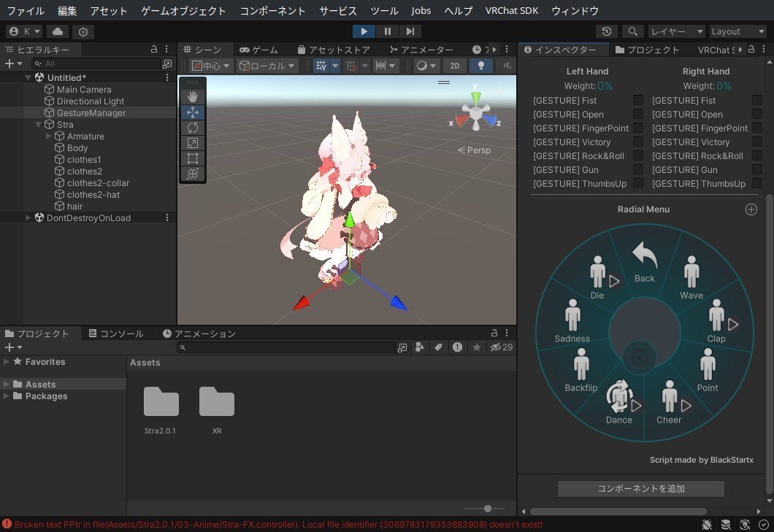
Task: Click the favorites star filter in project panel
Action: (476, 347)
